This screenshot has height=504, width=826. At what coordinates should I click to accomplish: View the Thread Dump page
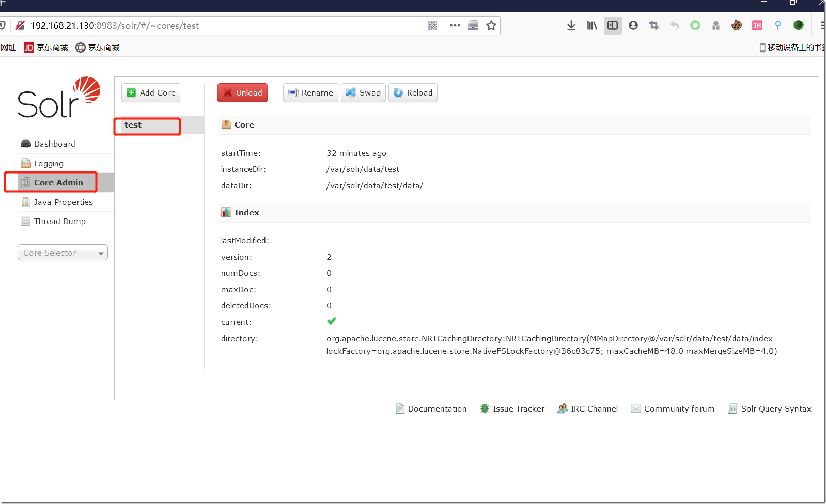(x=60, y=222)
